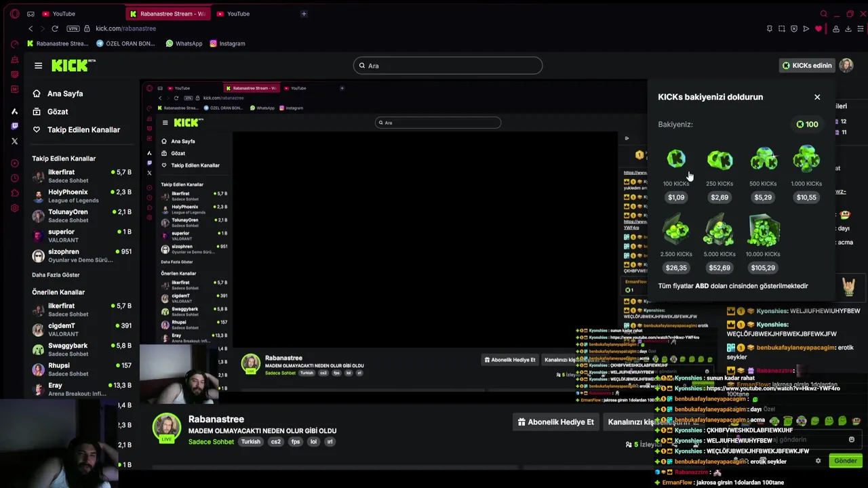Open the Instagram bookmark
This screenshot has width=868, height=488.
point(227,43)
